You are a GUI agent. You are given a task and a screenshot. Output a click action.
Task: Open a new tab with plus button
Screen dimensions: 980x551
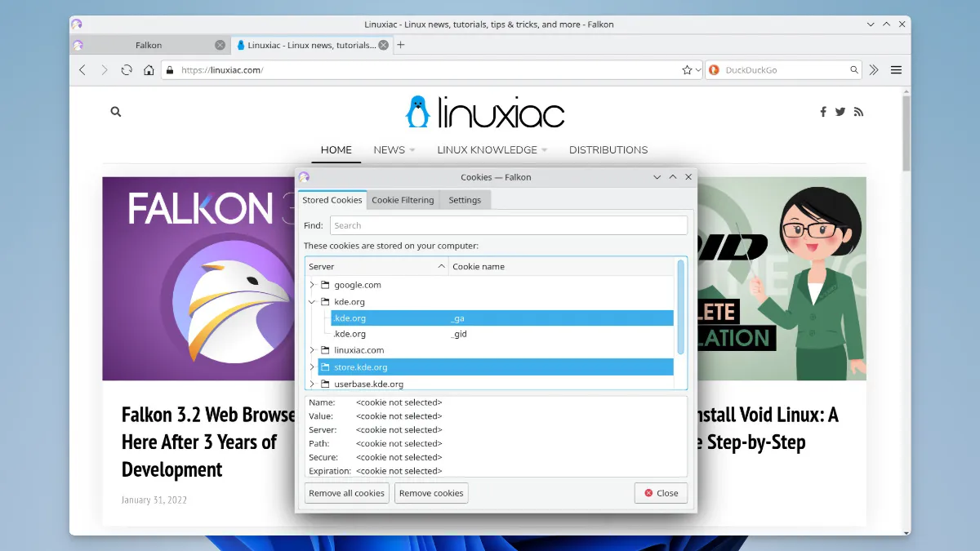pyautogui.click(x=400, y=45)
